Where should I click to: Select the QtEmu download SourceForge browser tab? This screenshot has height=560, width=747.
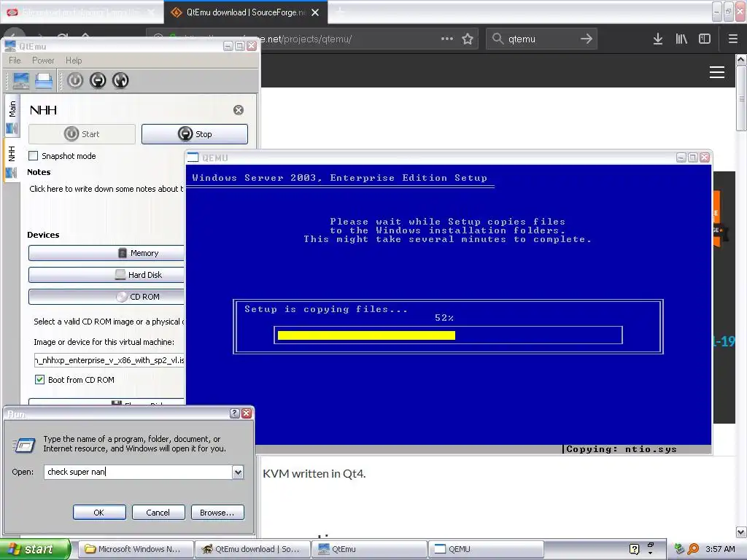[x=246, y=12]
